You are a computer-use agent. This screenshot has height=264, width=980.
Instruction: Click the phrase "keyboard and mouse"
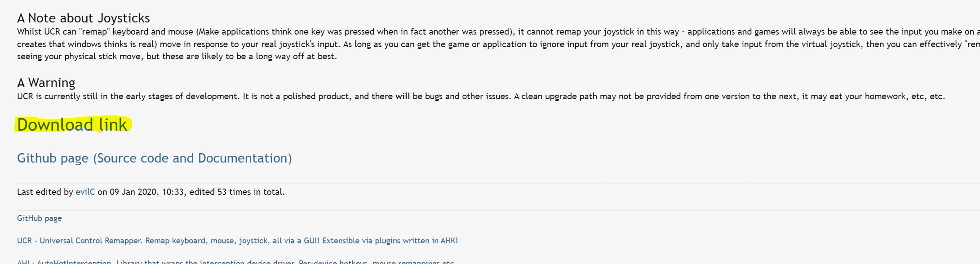(x=153, y=31)
